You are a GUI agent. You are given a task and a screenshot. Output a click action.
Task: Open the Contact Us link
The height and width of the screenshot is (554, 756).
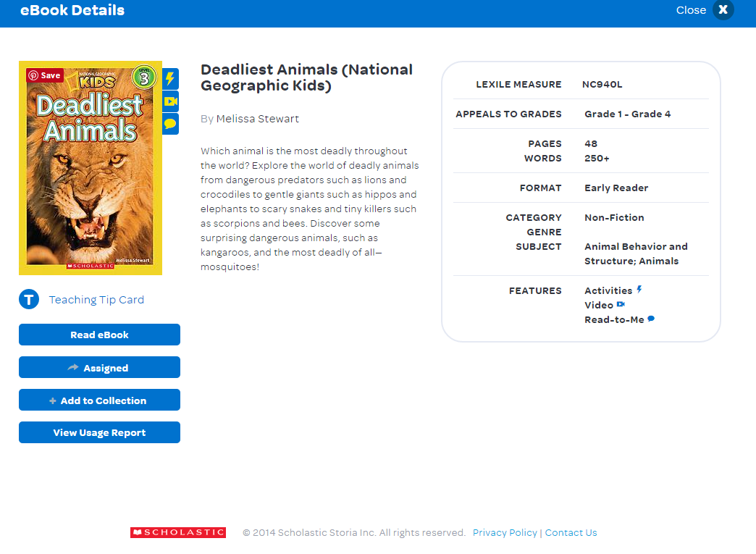tap(571, 533)
